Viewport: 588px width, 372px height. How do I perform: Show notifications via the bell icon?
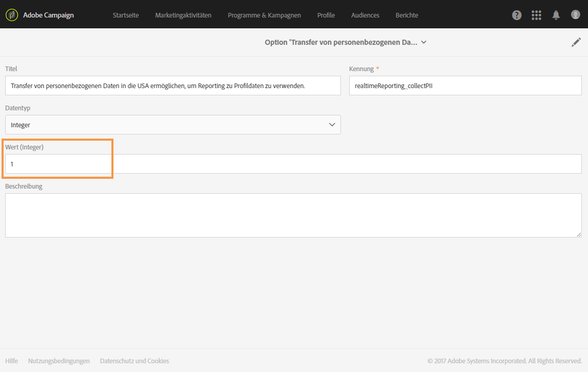556,15
